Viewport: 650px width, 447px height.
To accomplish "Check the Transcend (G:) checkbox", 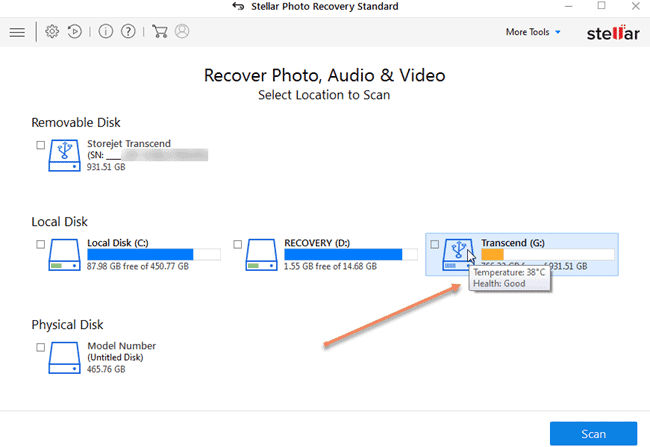I will [x=434, y=244].
